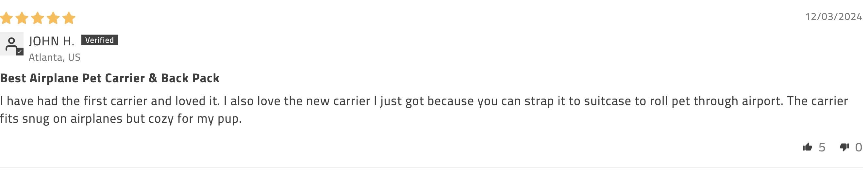The image size is (868, 171).
Task: Click the reviewer name JOHN H.
Action: [x=52, y=41]
